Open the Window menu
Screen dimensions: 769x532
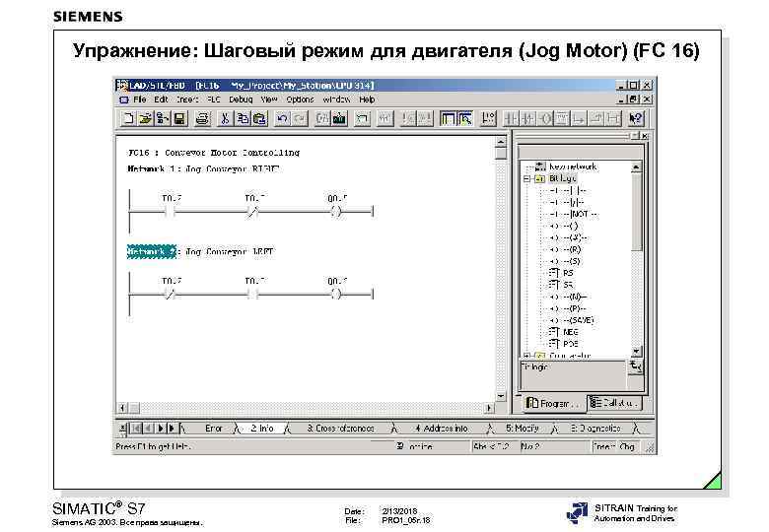click(x=336, y=100)
